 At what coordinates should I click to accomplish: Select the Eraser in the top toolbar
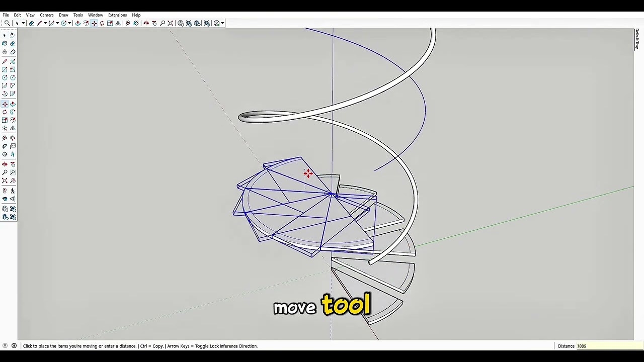click(x=31, y=23)
